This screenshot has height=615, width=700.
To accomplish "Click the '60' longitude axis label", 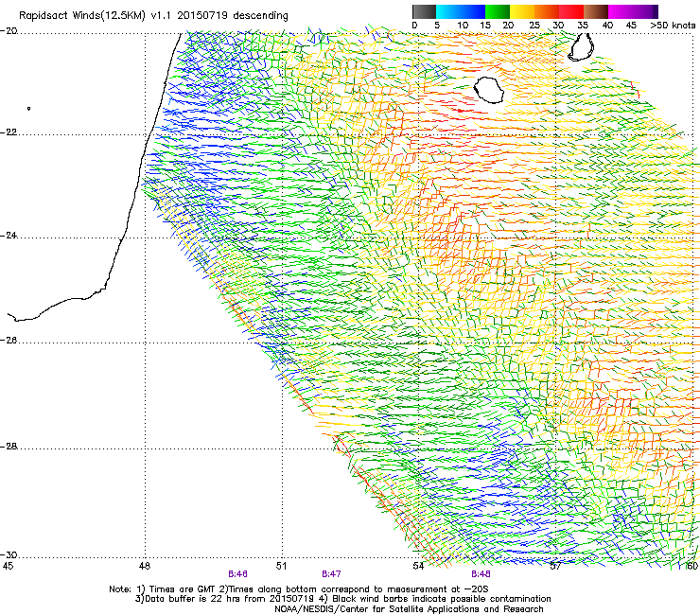I will pos(691,566).
